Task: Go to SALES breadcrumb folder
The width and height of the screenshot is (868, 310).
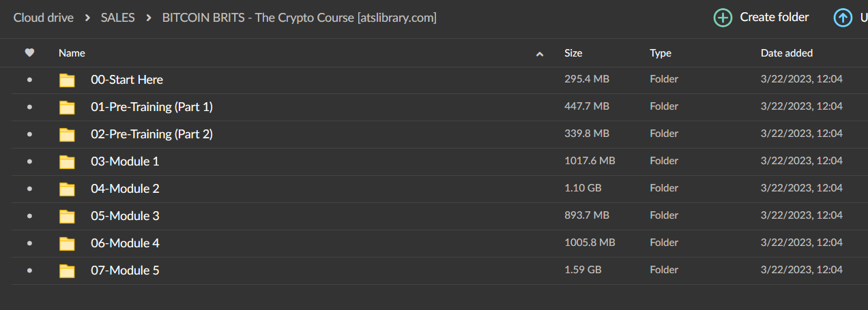Action: coord(117,18)
